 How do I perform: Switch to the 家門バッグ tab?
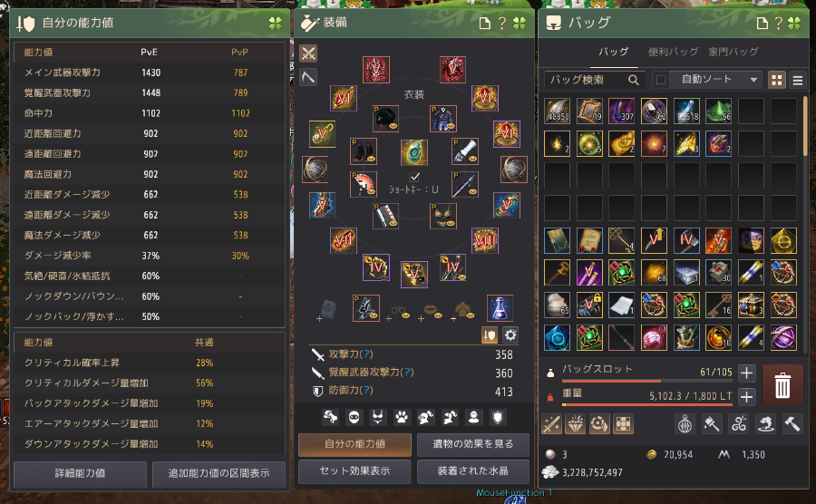(x=733, y=52)
